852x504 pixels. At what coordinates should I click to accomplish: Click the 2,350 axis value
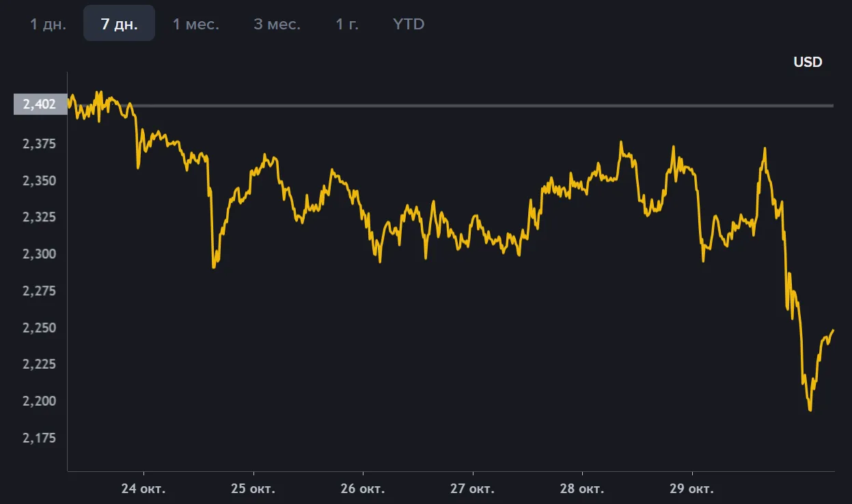tap(40, 180)
